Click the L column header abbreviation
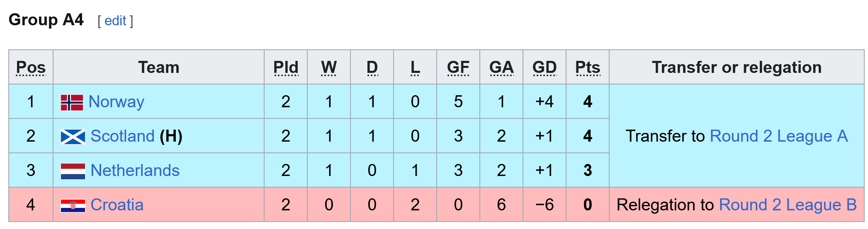 click(x=415, y=67)
